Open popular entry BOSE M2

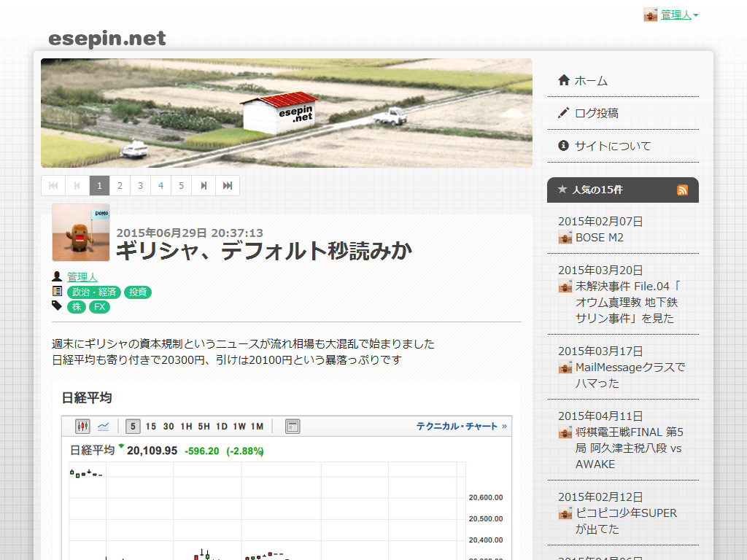point(600,238)
